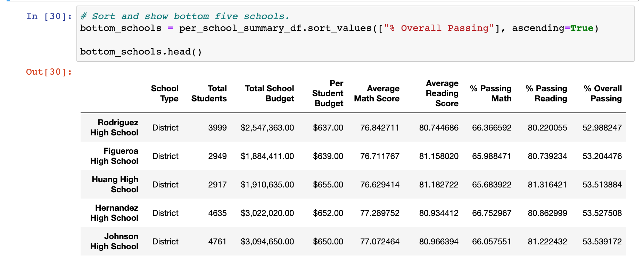Click the comment line 'Sort and show bottom five schools'

coord(185,16)
